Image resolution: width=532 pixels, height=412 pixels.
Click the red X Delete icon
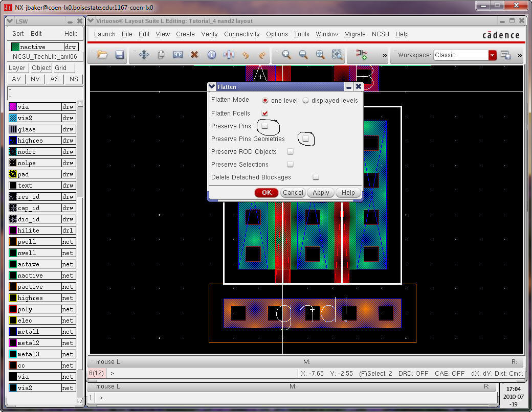click(x=194, y=55)
